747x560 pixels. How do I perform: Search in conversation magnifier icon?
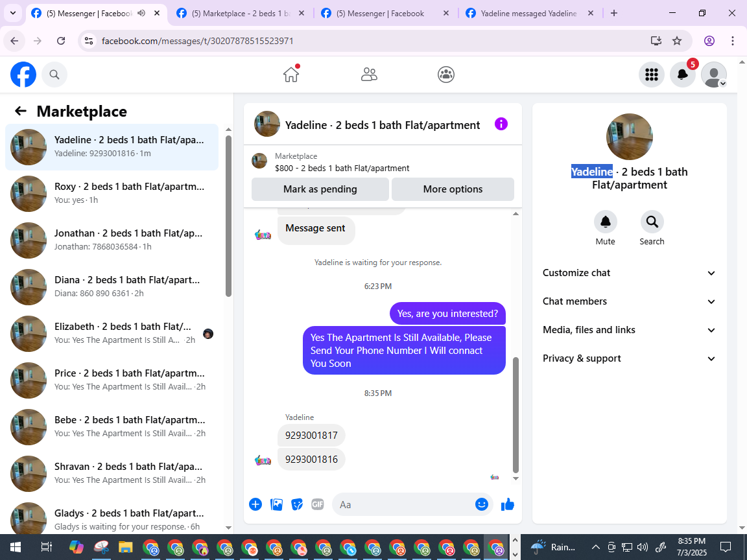[652, 222]
